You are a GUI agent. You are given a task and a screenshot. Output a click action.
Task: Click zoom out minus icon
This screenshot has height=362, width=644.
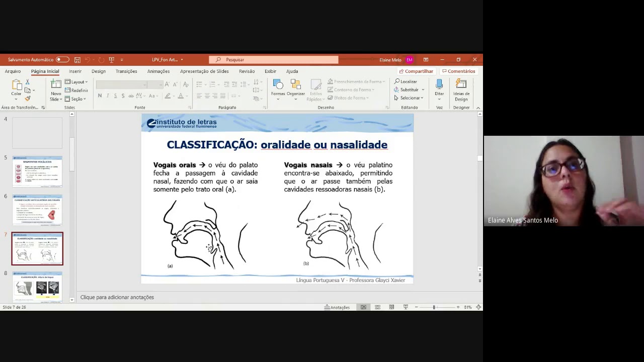tap(416, 307)
